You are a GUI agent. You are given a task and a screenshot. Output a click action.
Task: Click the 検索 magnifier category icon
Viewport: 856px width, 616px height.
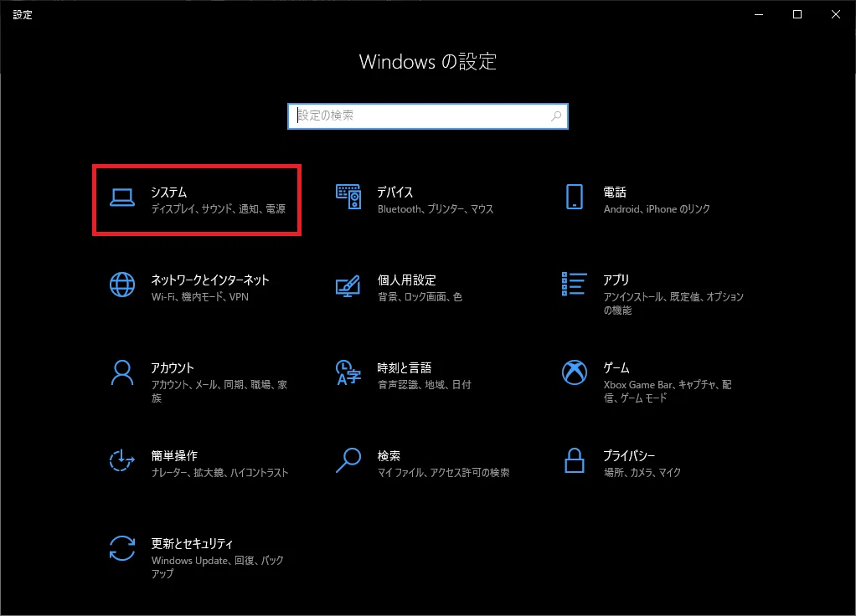[348, 460]
